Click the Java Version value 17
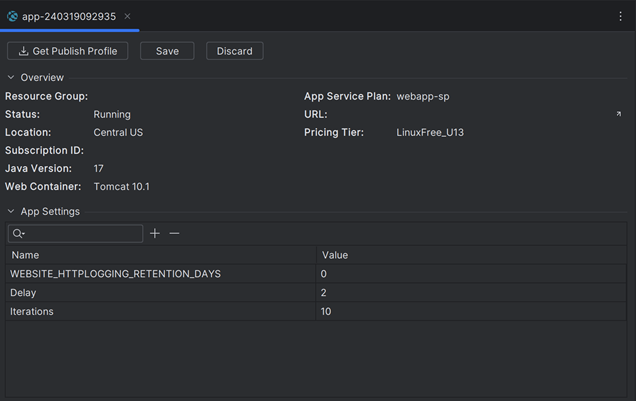The image size is (636, 401). pyautogui.click(x=99, y=169)
